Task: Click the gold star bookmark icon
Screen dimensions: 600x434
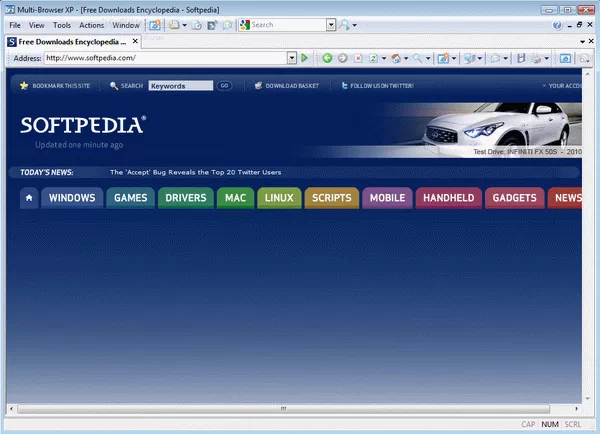Action: click(x=24, y=86)
